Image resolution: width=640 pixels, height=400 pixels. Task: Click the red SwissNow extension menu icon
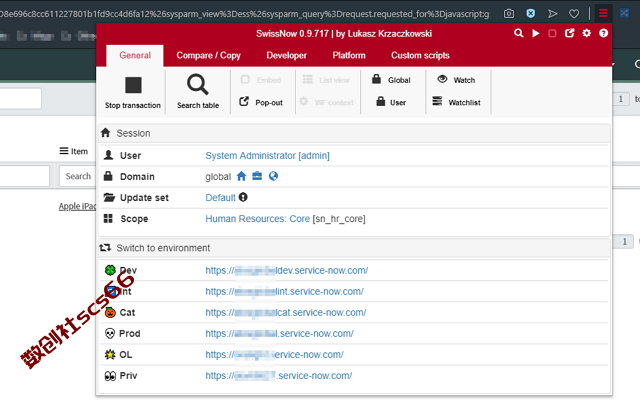click(x=603, y=13)
